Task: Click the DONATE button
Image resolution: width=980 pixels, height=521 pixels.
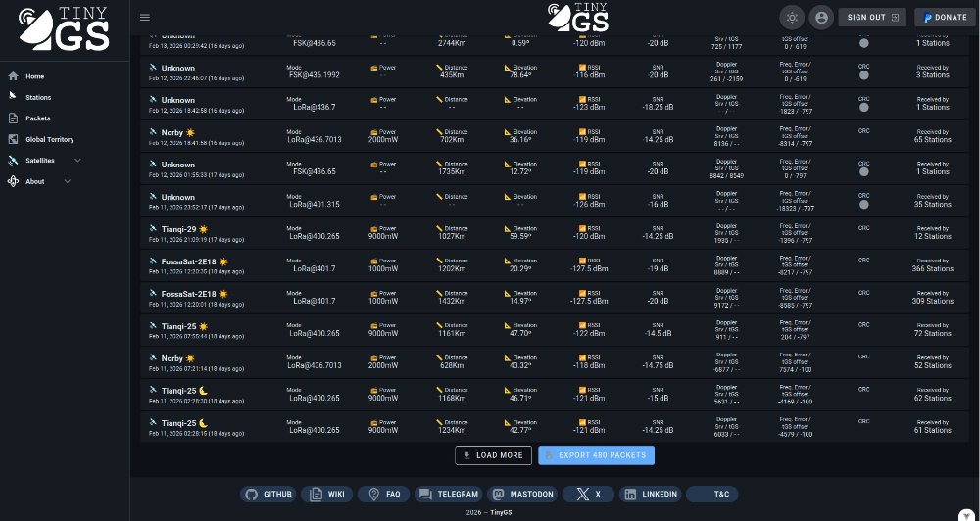Action: [945, 18]
